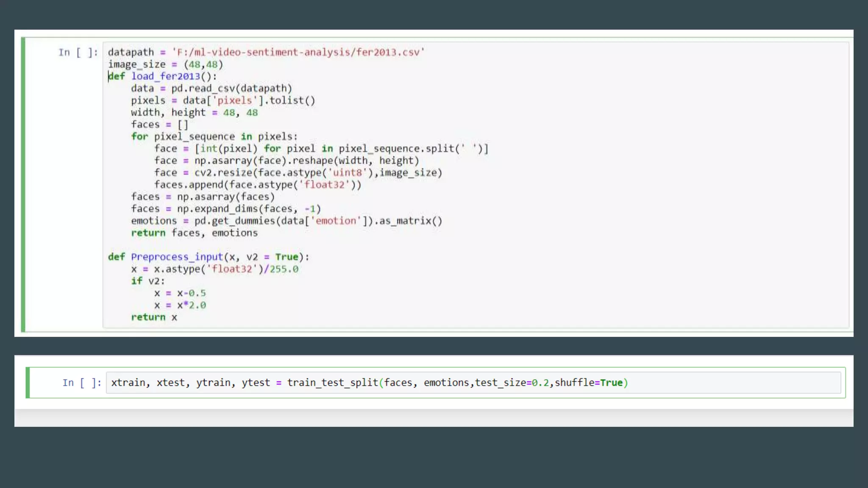Click the green selection bar of first cell
This screenshot has height=488, width=868.
pos(23,185)
